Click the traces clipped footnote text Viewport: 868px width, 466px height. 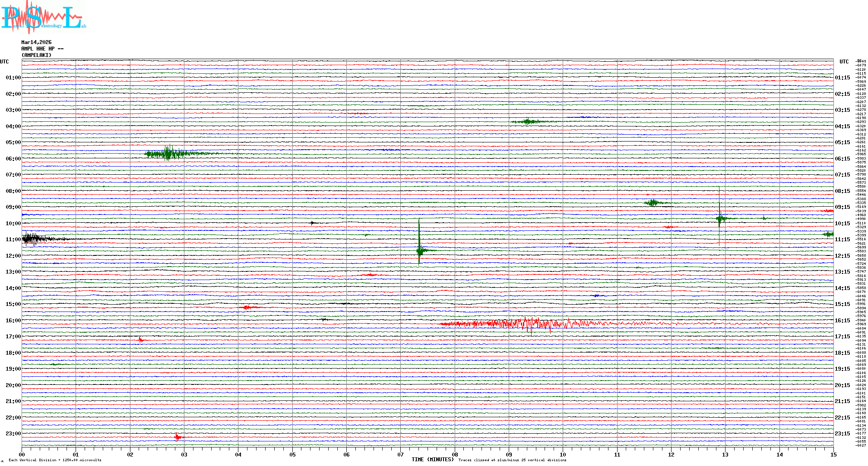point(512,460)
